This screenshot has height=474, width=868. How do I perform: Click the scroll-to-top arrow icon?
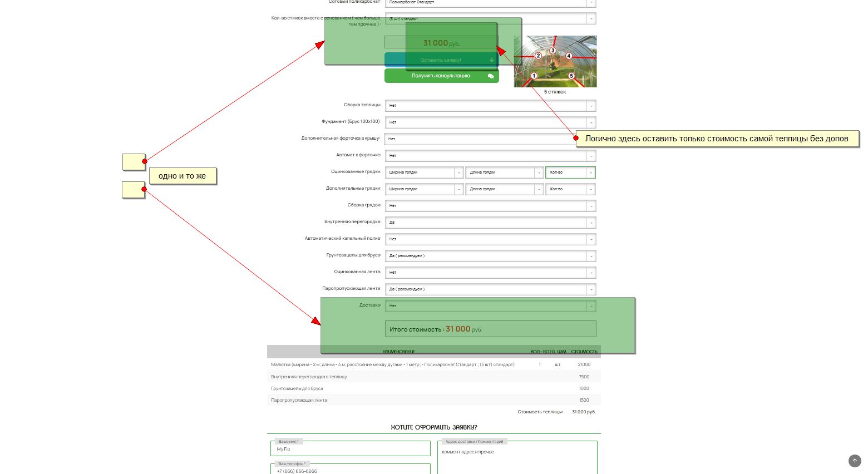(x=855, y=461)
